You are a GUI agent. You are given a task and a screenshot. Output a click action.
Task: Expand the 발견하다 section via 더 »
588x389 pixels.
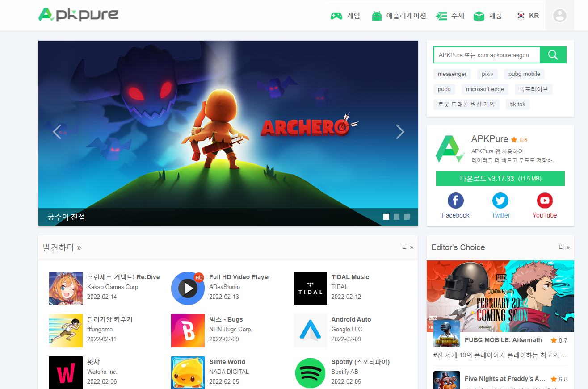(407, 247)
